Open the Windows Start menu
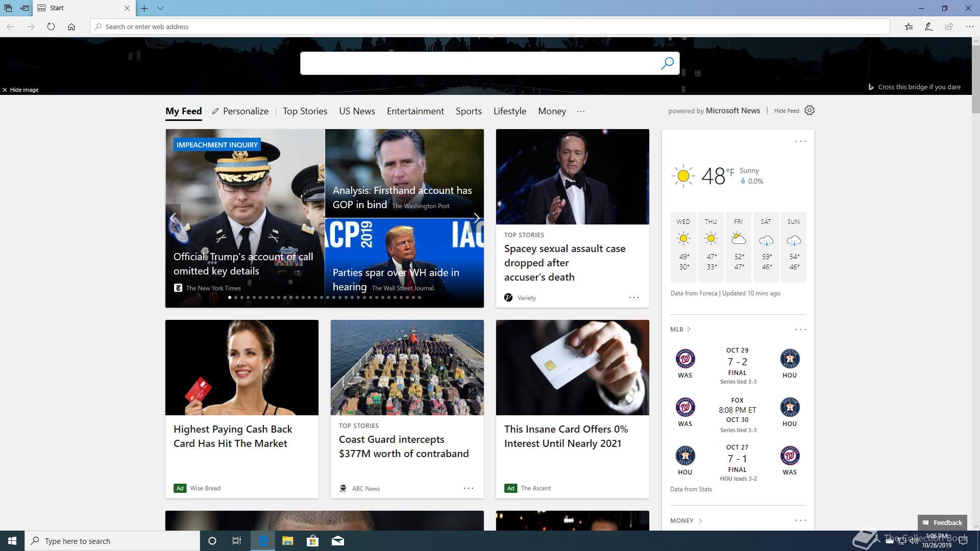 12,541
